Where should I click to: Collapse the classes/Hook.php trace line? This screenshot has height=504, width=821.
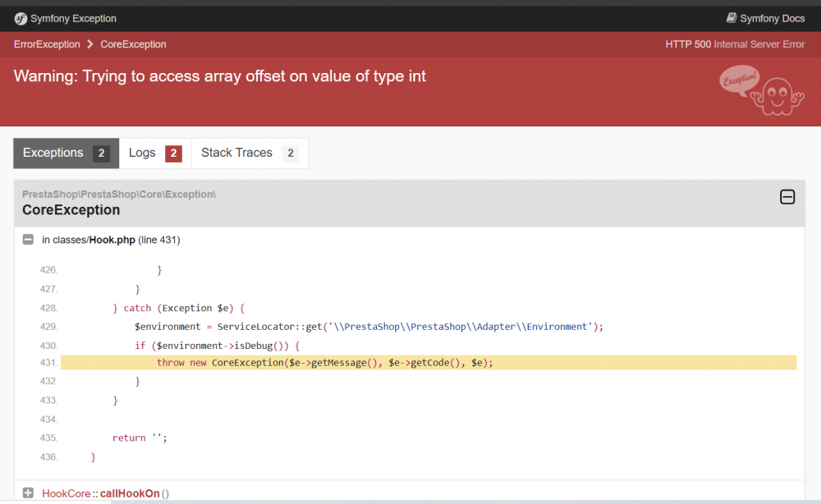pos(28,240)
